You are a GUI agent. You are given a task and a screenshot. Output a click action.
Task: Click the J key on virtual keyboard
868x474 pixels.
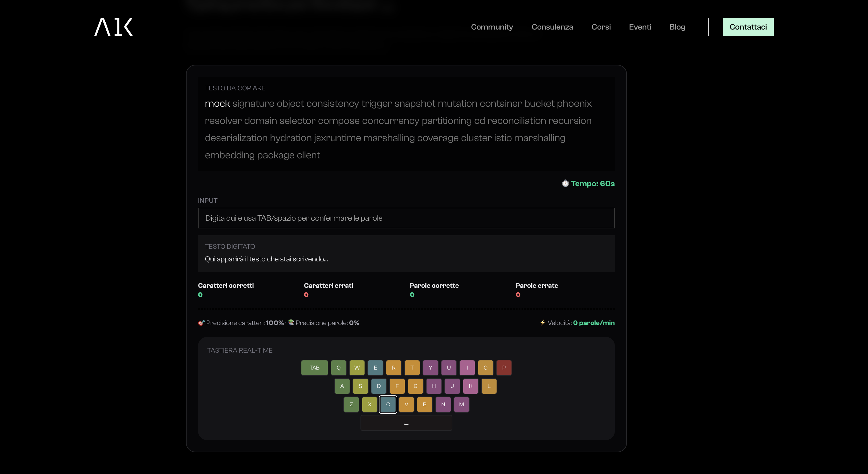(x=452, y=386)
